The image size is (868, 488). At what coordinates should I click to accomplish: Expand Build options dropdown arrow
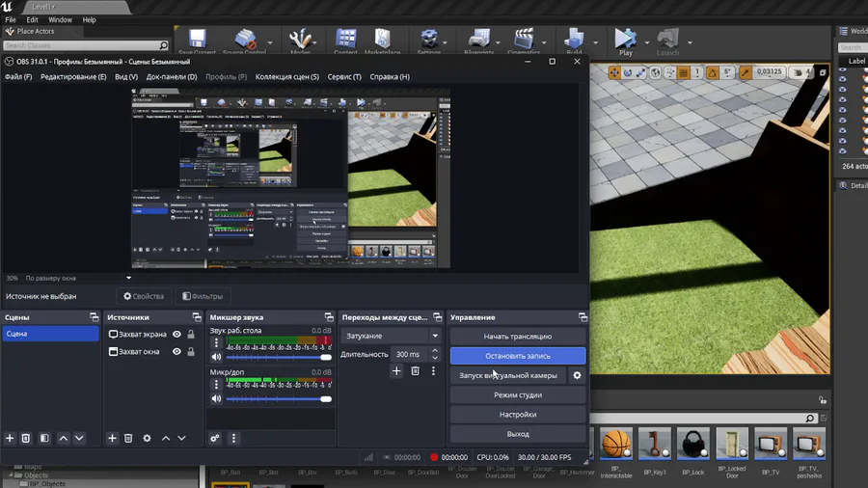pos(596,42)
